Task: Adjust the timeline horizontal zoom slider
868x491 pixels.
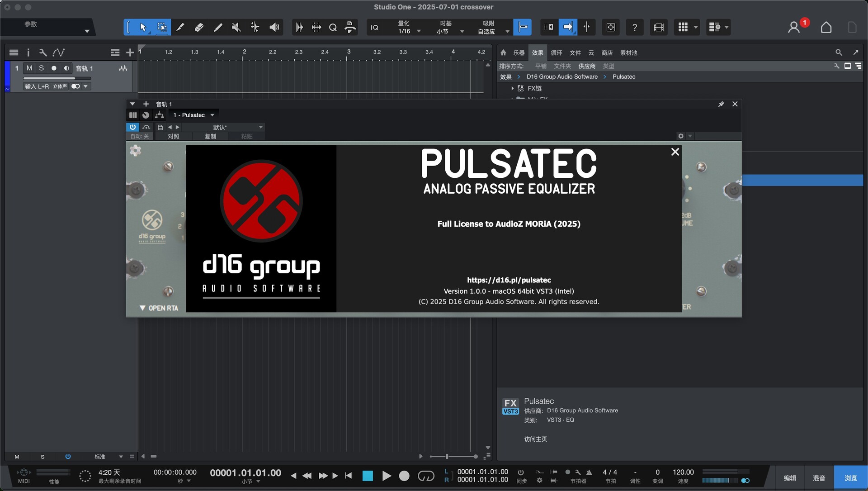Action: pos(453,457)
